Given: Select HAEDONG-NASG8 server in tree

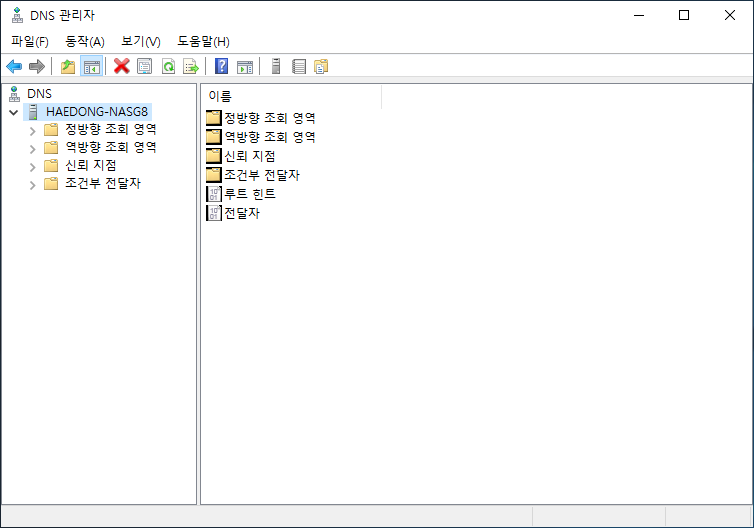Looking at the screenshot, I should point(97,112).
